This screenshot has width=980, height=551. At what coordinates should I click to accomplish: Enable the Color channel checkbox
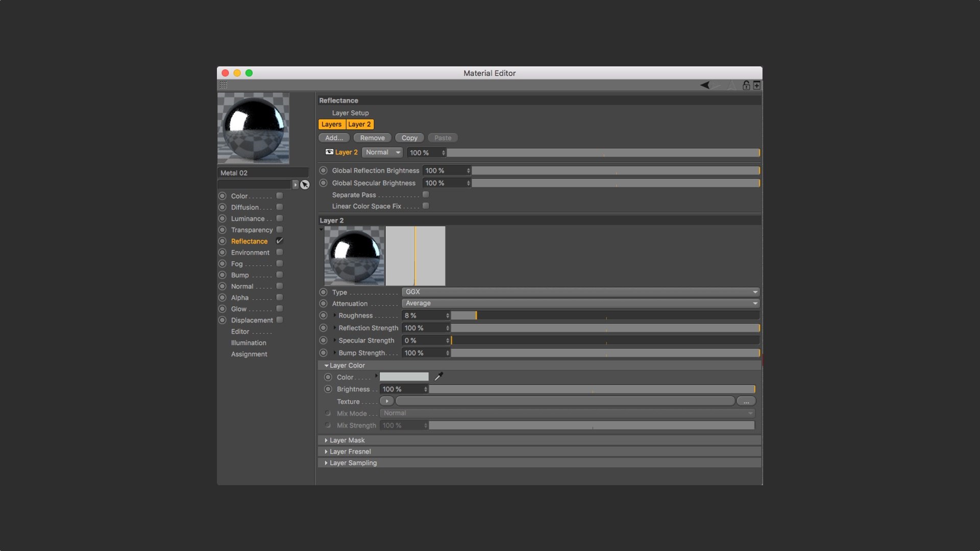(x=280, y=195)
